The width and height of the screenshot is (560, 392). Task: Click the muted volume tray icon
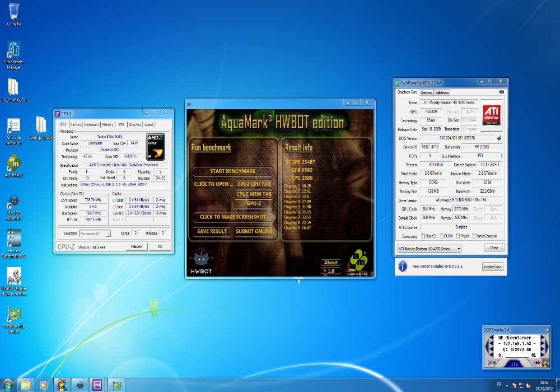(x=528, y=386)
